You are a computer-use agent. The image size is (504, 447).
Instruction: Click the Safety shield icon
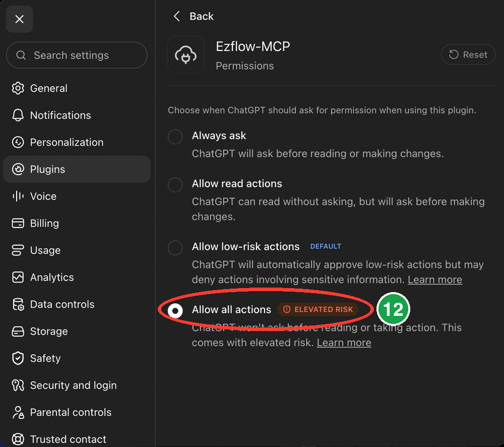coord(18,358)
